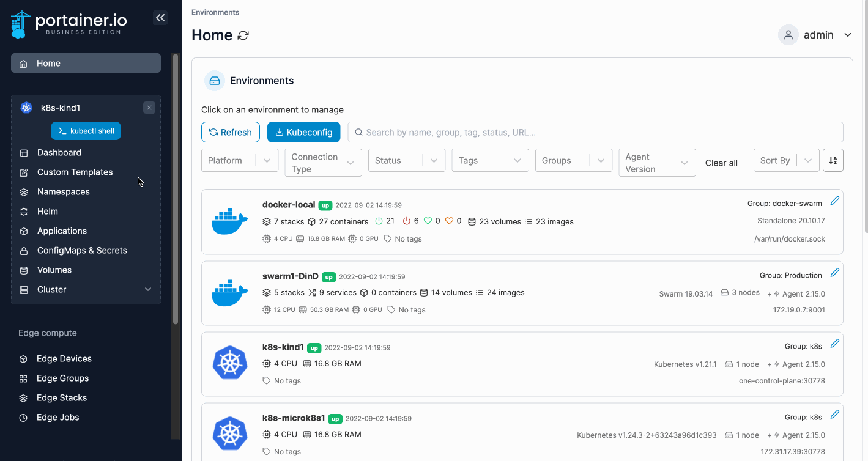The height and width of the screenshot is (461, 868).
Task: Click the Kubeconfig download button
Action: 303,132
